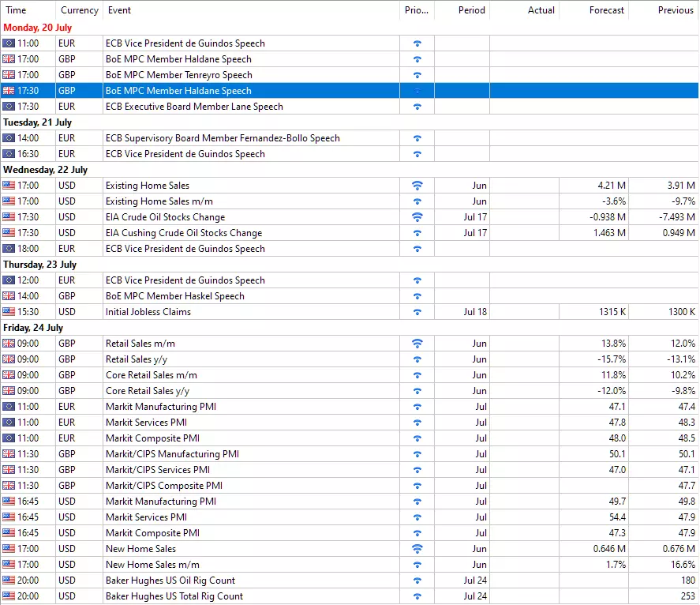Click UK flag beside BoE MPC Member Haskel Speech

(x=9, y=296)
